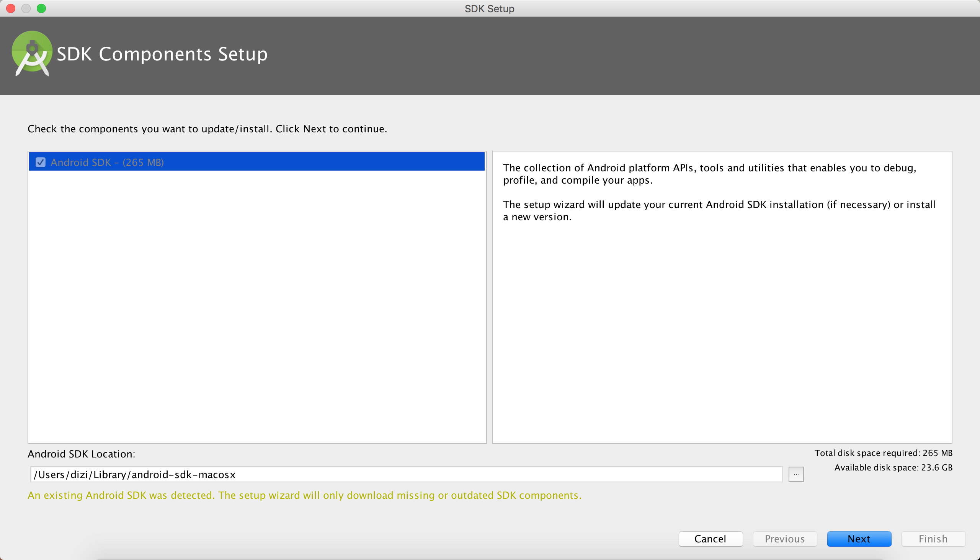Click the Android Studio logo icon
The height and width of the screenshot is (560, 980).
pyautogui.click(x=32, y=54)
